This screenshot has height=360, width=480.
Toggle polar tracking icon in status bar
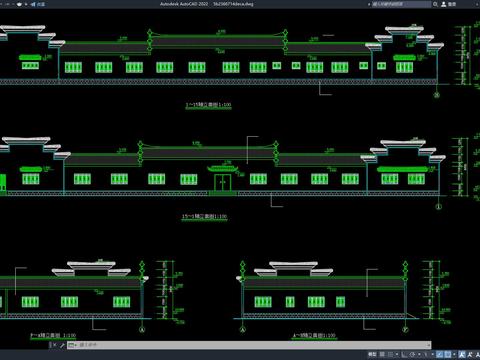click(x=412, y=354)
